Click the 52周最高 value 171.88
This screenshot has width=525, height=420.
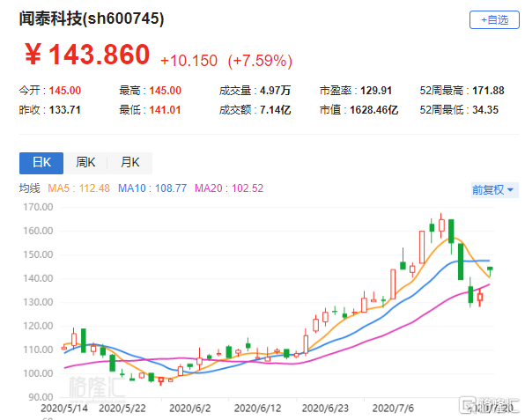coord(488,91)
